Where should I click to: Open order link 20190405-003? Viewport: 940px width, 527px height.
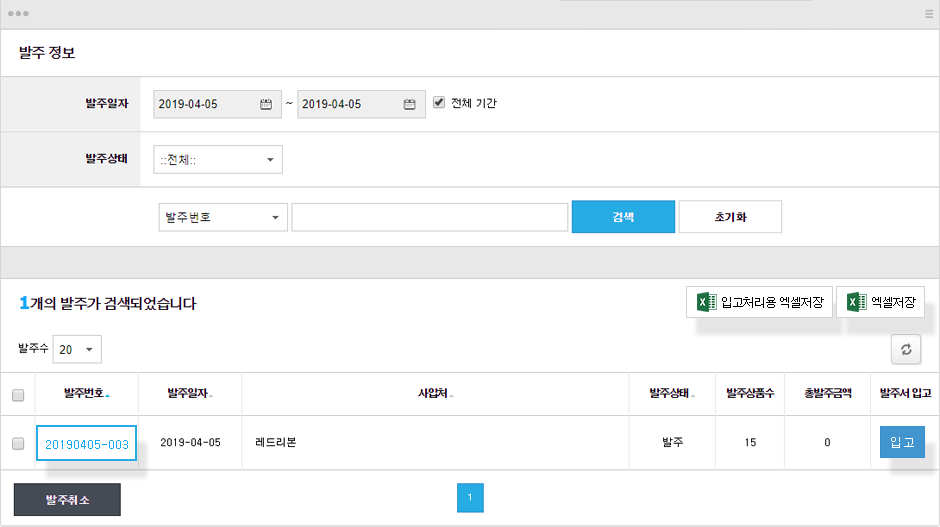(x=86, y=444)
